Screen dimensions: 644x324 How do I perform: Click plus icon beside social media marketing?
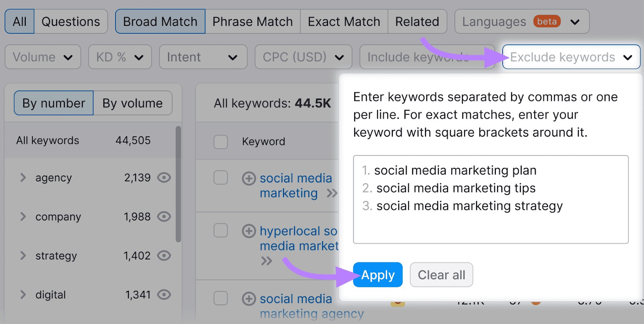point(249,178)
